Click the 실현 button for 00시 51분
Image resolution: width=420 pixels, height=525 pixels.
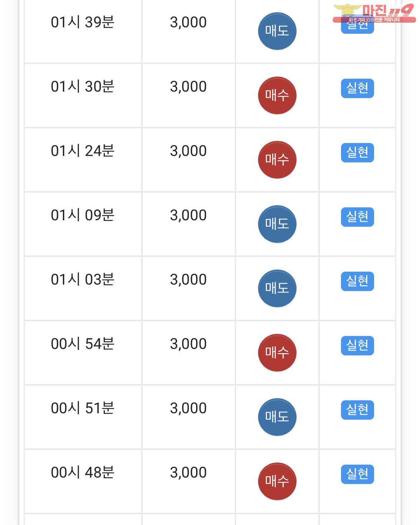coord(358,410)
